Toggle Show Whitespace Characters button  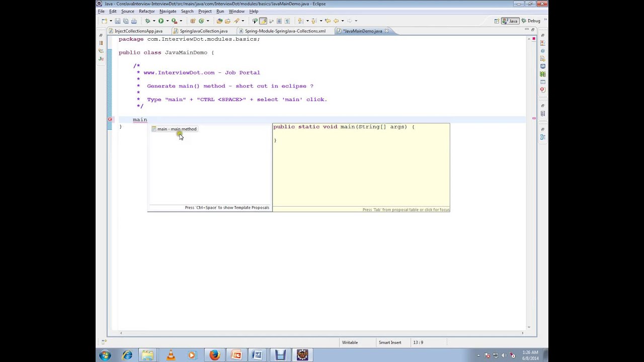click(x=287, y=21)
